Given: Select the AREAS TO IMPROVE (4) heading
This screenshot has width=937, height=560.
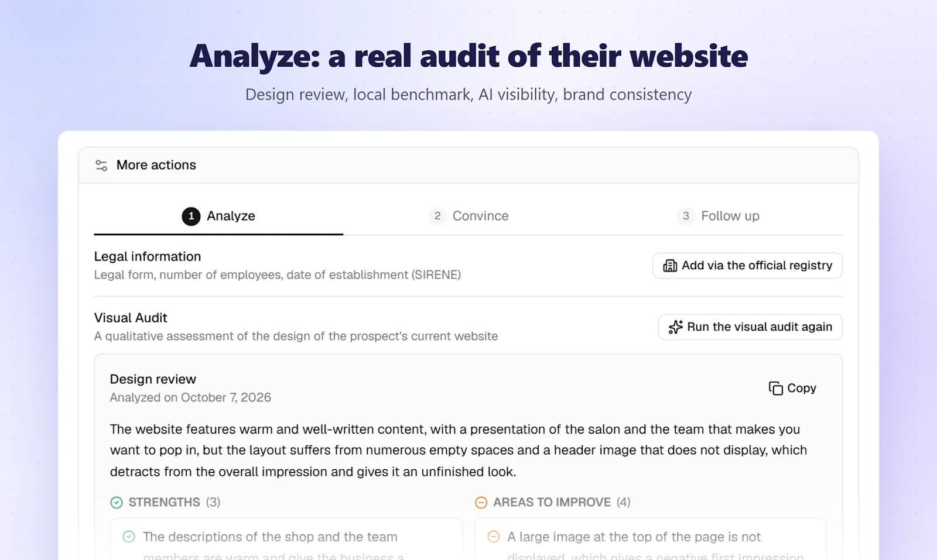Looking at the screenshot, I should pyautogui.click(x=562, y=502).
